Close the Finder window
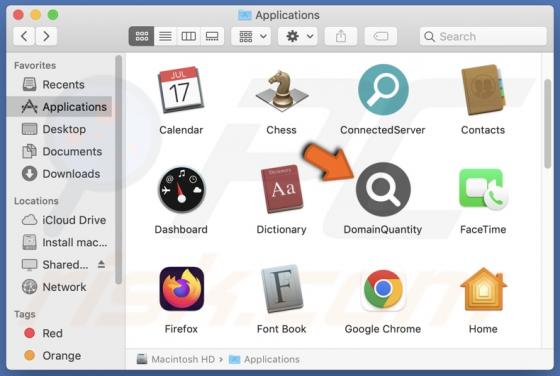 point(18,15)
